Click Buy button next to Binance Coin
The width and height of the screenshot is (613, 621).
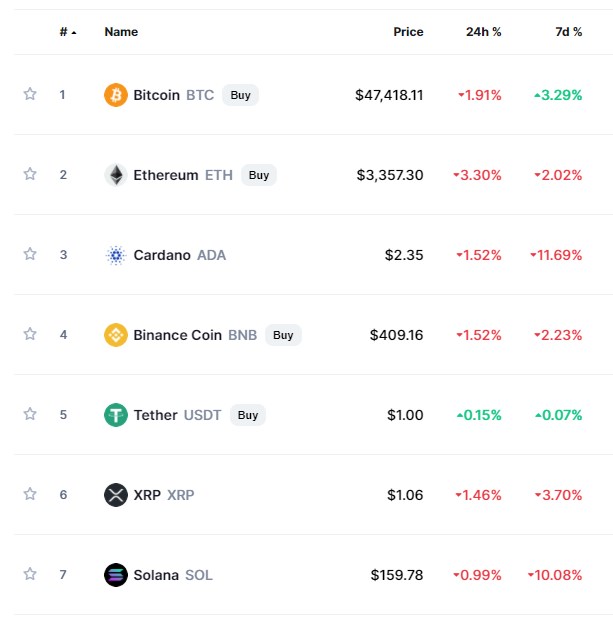283,335
